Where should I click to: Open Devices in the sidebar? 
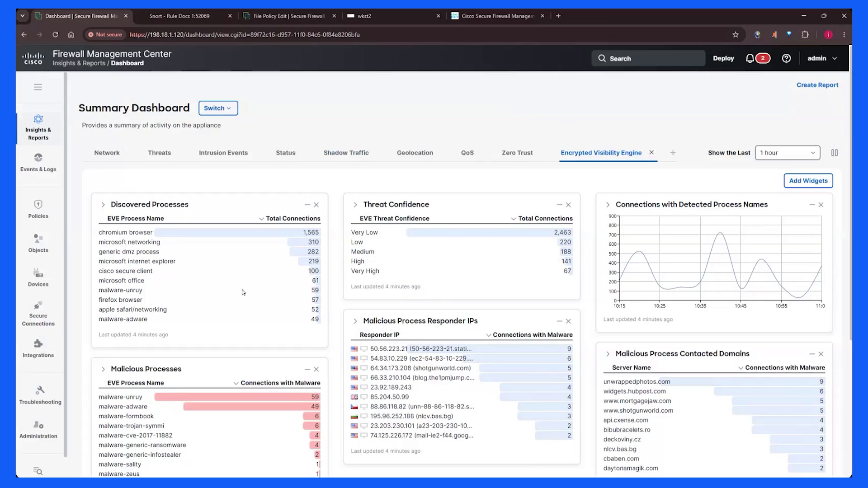[x=38, y=278]
